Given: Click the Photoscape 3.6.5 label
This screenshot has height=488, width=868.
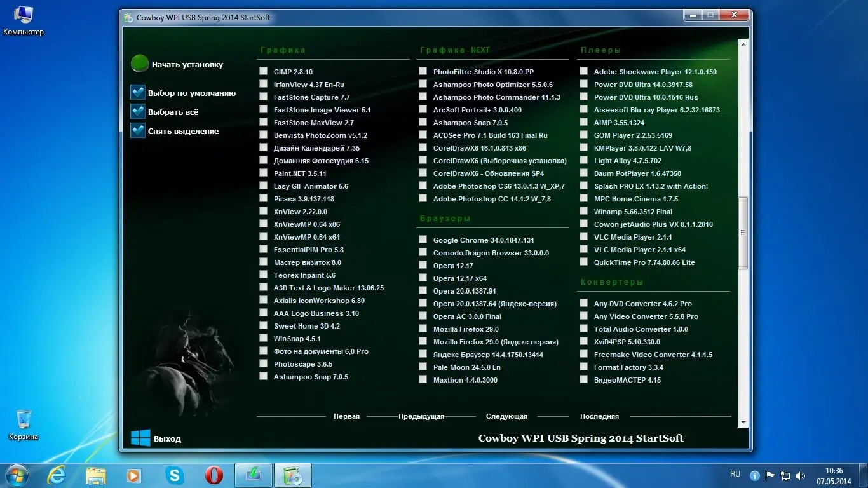Looking at the screenshot, I should (303, 364).
